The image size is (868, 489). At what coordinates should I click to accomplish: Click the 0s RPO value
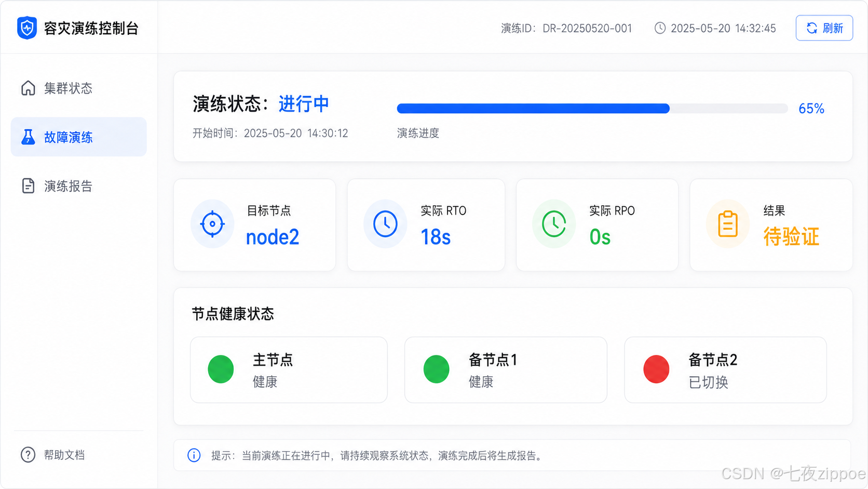[600, 237]
